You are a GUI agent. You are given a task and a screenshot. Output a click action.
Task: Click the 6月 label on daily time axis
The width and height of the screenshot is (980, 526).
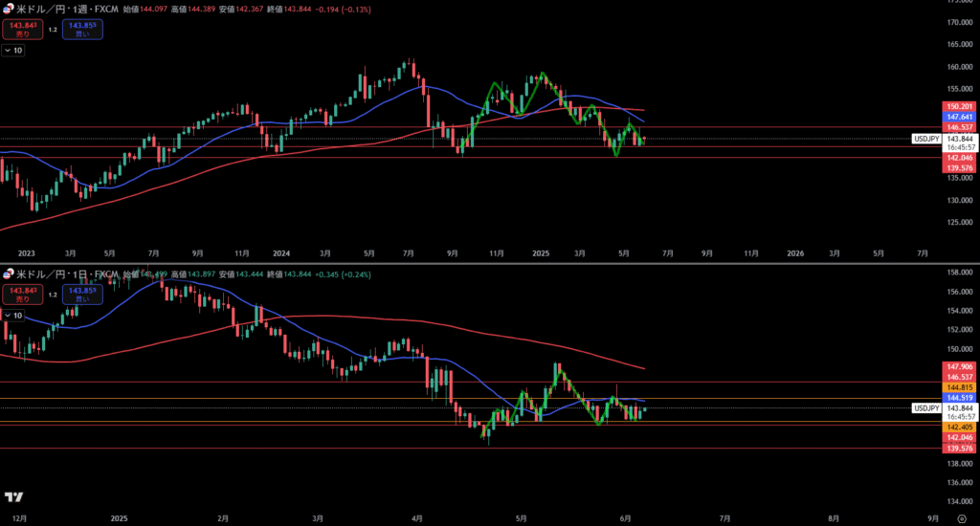pyautogui.click(x=625, y=518)
